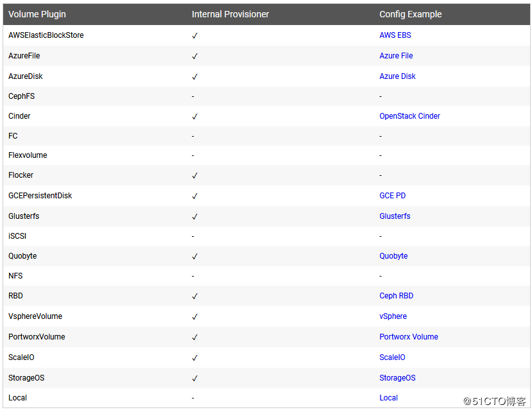Image resolution: width=532 pixels, height=412 pixels.
Task: Select the Internal Provisioner column header
Action: point(230,14)
